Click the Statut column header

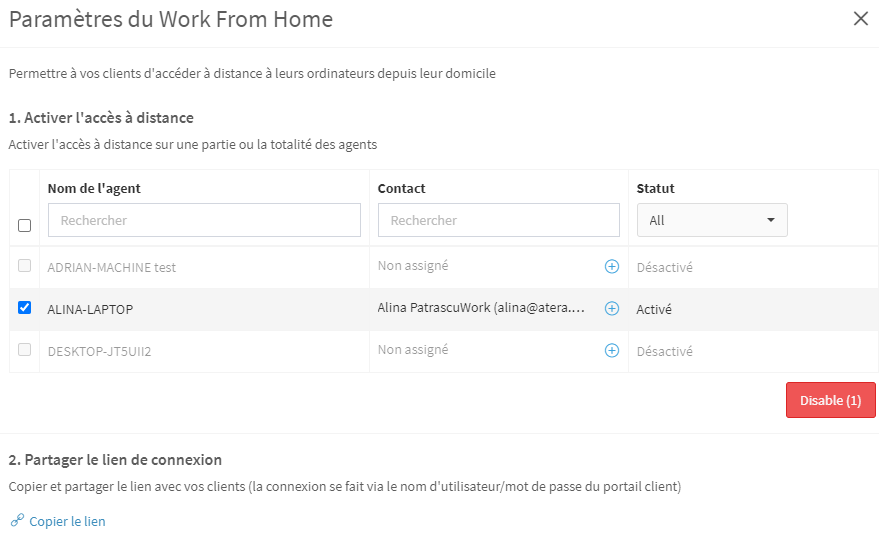tap(655, 188)
